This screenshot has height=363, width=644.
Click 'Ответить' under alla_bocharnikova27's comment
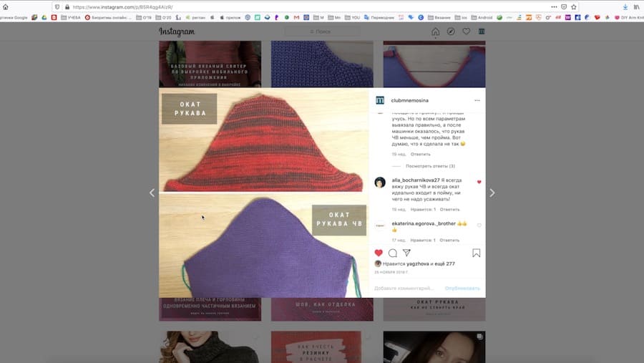pyautogui.click(x=450, y=209)
